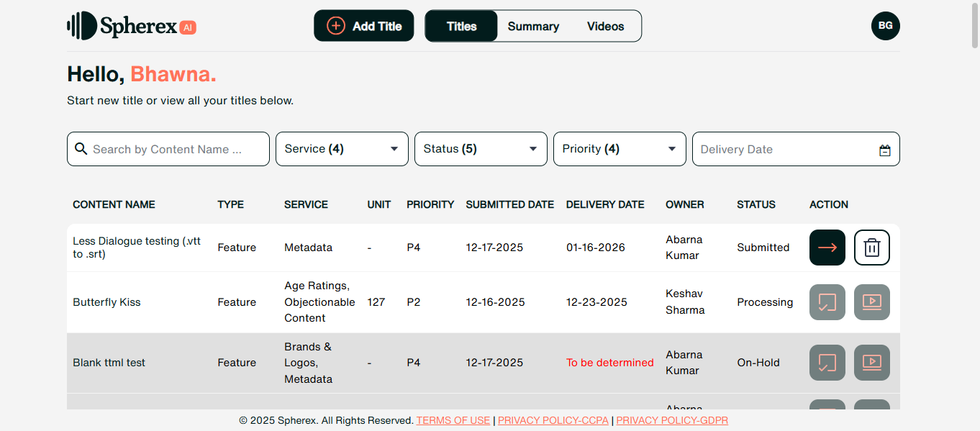980x431 pixels.
Task: Open the review icon for Blank ttml test
Action: tap(827, 363)
